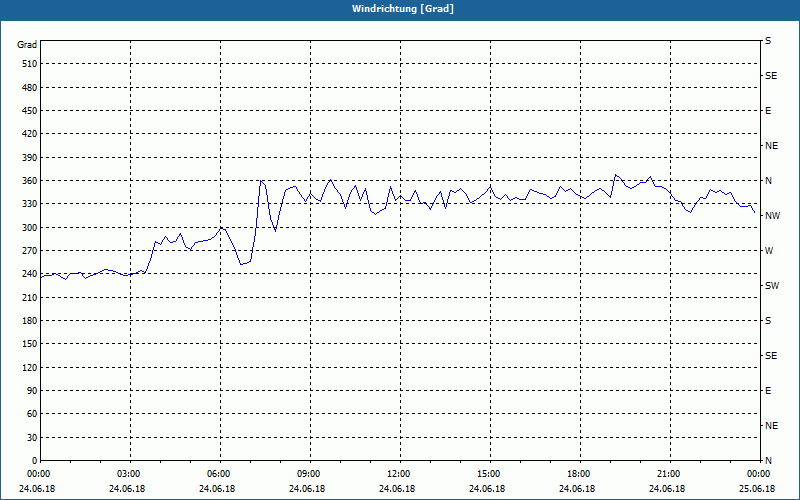Select the 24.06.18 date beneath 06:00

click(x=217, y=489)
